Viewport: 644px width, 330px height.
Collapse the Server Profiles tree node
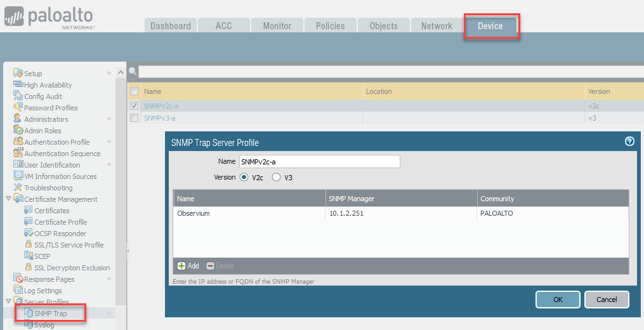(x=8, y=302)
